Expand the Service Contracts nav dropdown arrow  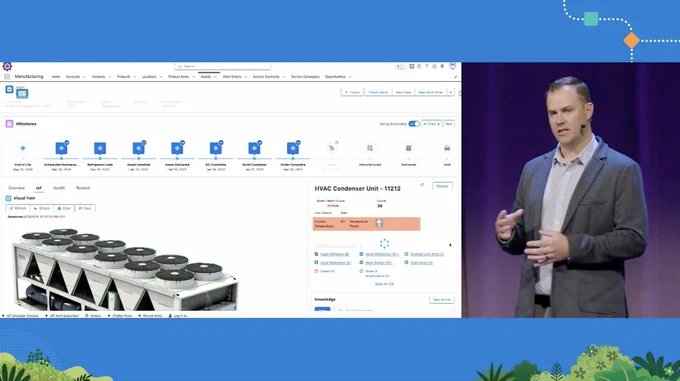tap(284, 77)
